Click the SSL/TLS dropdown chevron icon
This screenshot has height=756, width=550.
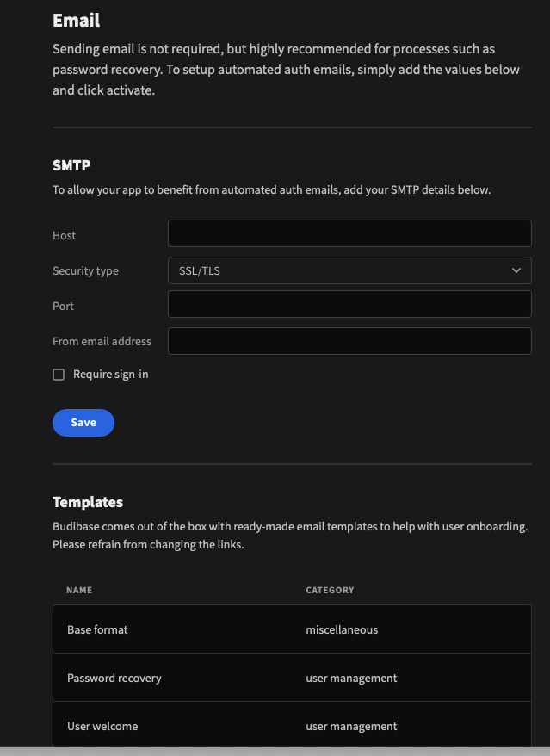point(517,270)
